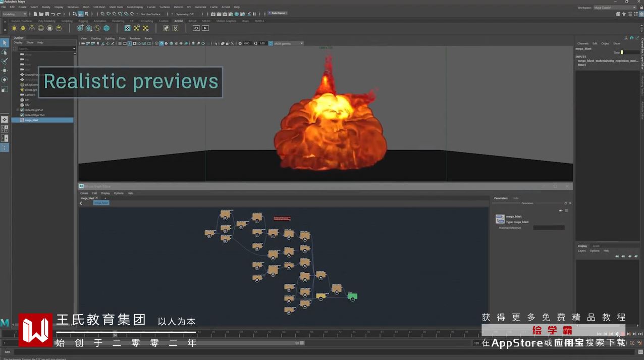Create Arnold Photometric Light from shelf
The width and height of the screenshot is (644, 360).
32,28
